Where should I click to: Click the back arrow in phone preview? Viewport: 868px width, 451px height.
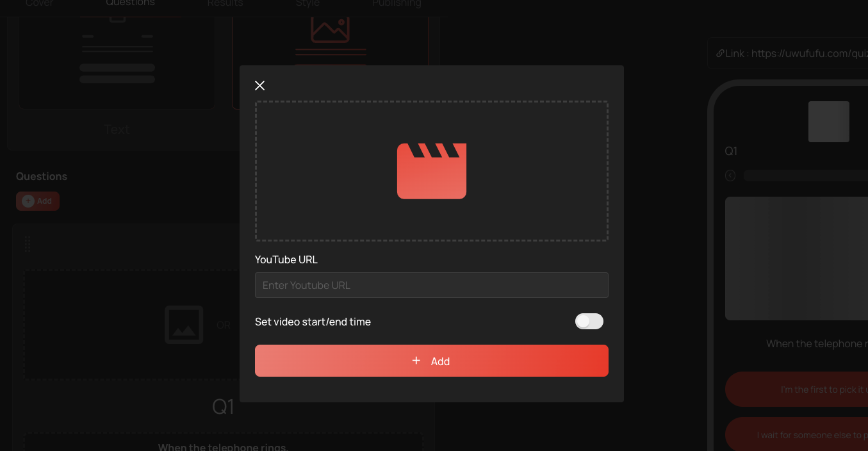pyautogui.click(x=730, y=176)
